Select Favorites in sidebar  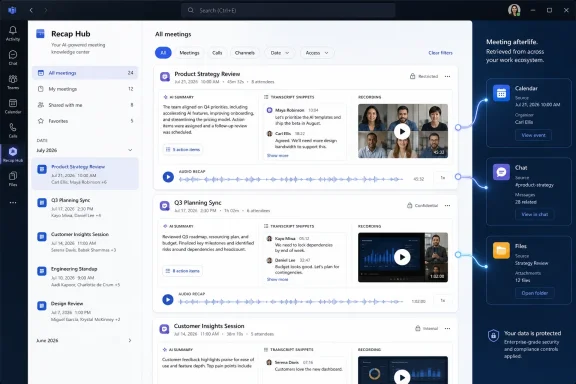[85, 121]
